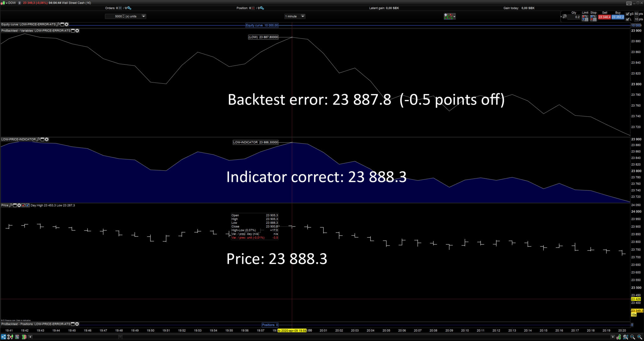Expand the indicator add dropdown in toolbar
This screenshot has height=341, width=644.
coord(454,17)
